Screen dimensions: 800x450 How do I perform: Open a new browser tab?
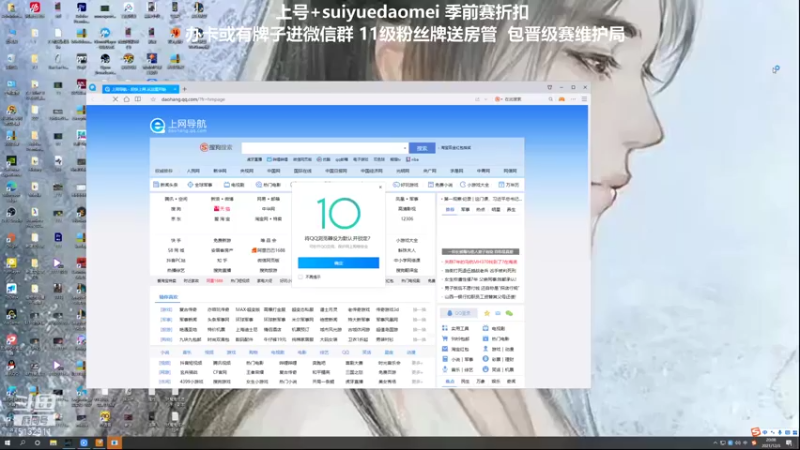[x=185, y=89]
